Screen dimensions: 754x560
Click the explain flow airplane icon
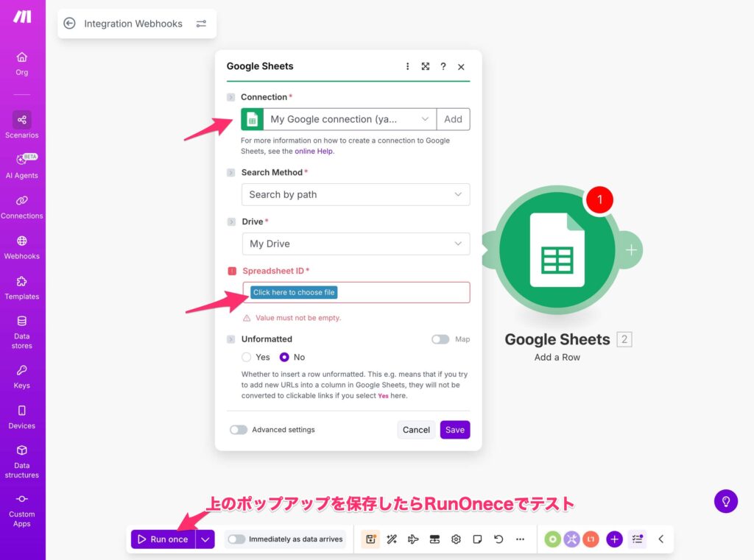tap(413, 539)
